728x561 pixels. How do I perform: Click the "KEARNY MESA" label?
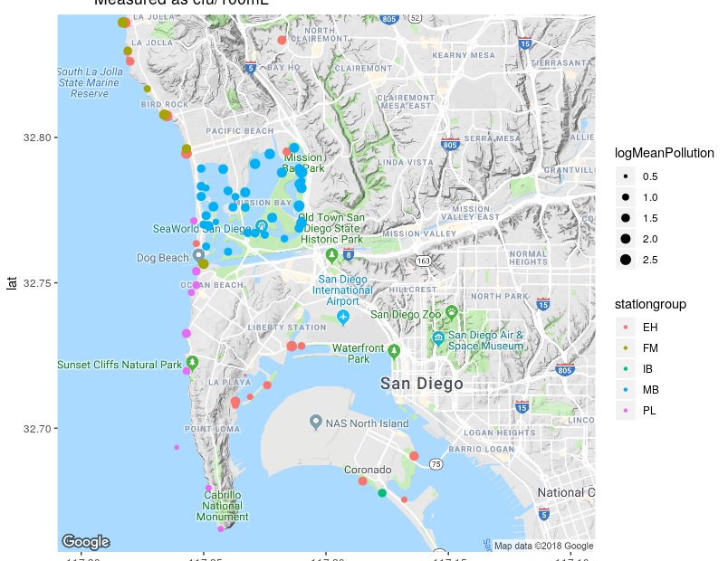click(x=464, y=55)
